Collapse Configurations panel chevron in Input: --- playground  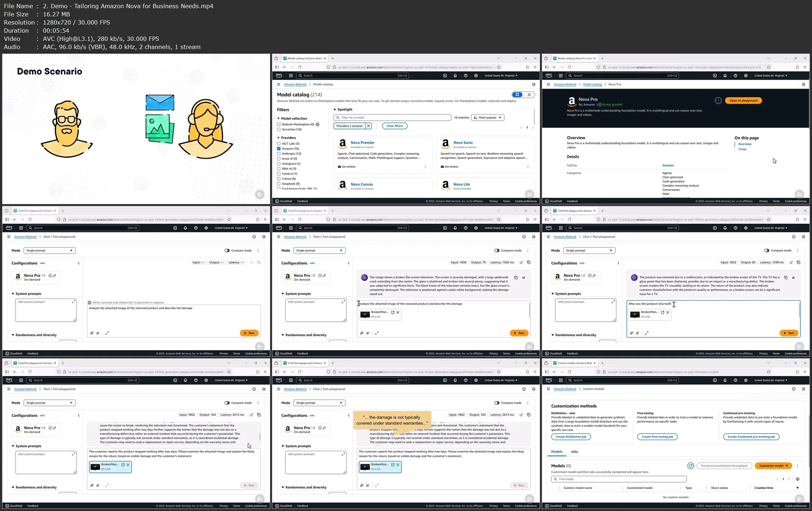79,263
